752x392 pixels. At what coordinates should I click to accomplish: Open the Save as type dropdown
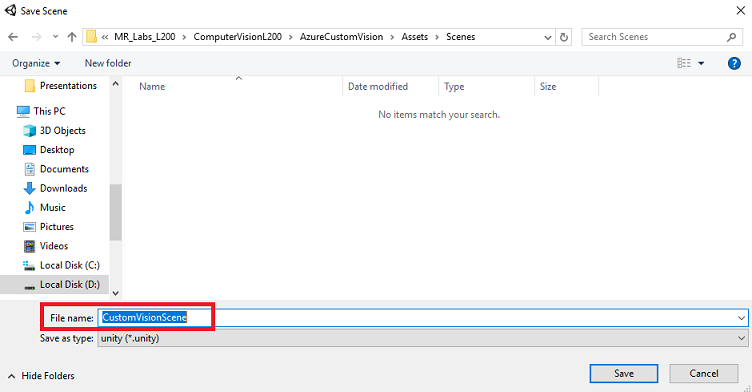click(x=423, y=338)
